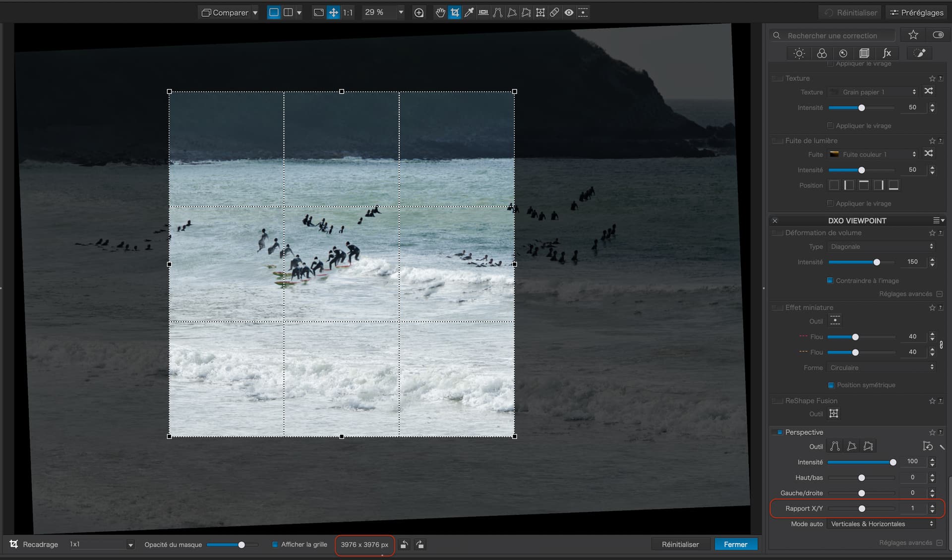The image size is (952, 560).
Task: Click the Fermer button
Action: tap(735, 544)
